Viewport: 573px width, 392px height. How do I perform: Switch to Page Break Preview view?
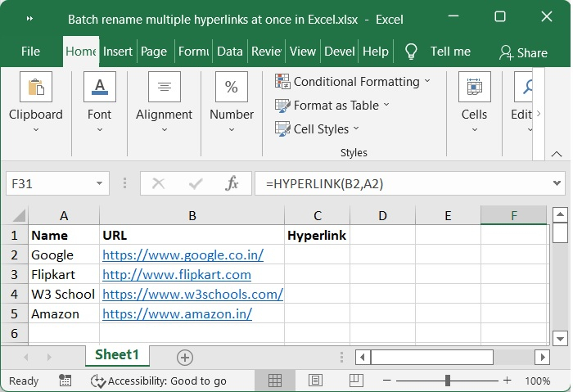[x=354, y=381]
